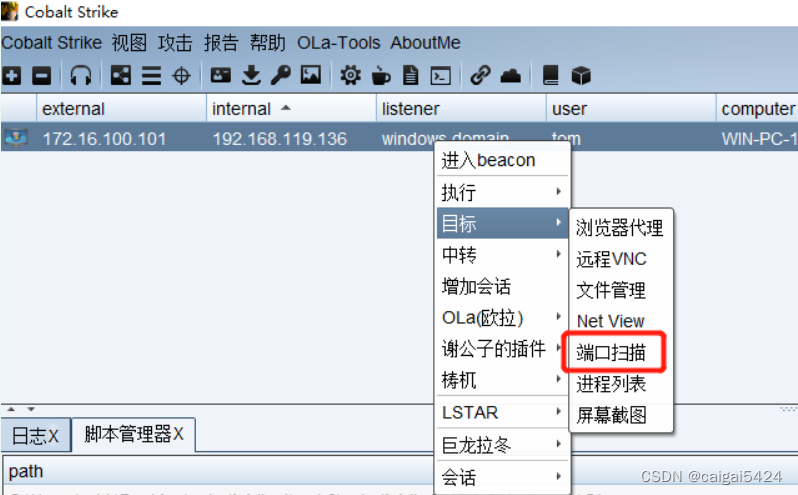Click the cube about icon
798x495 pixels.
(x=581, y=76)
